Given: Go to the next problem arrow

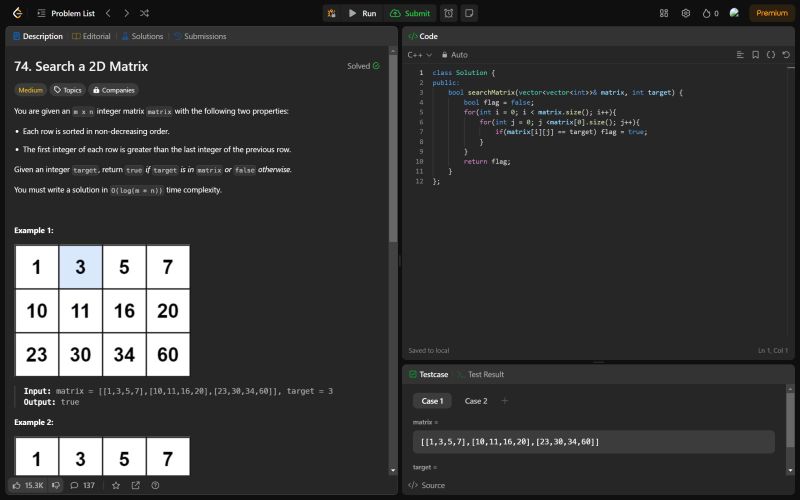Looking at the screenshot, I should (126, 13).
